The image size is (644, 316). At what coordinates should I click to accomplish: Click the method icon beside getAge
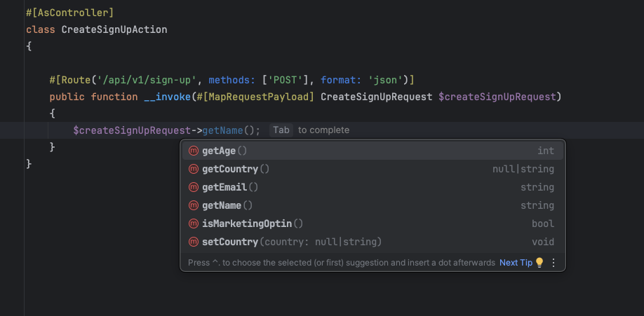click(194, 151)
